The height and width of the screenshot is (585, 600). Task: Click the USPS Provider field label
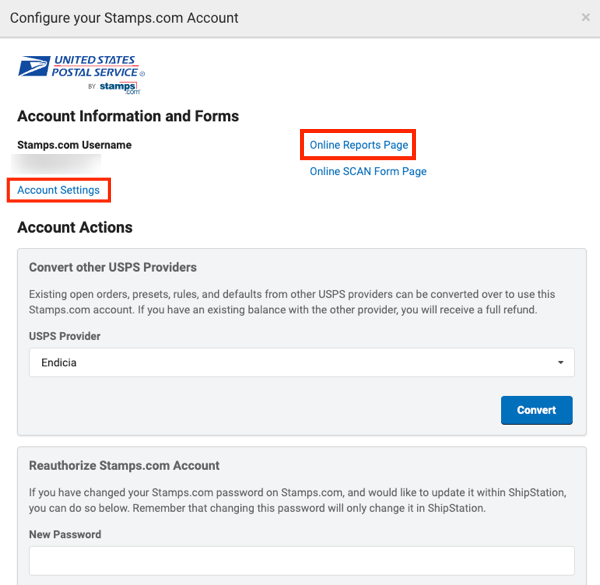(x=65, y=336)
